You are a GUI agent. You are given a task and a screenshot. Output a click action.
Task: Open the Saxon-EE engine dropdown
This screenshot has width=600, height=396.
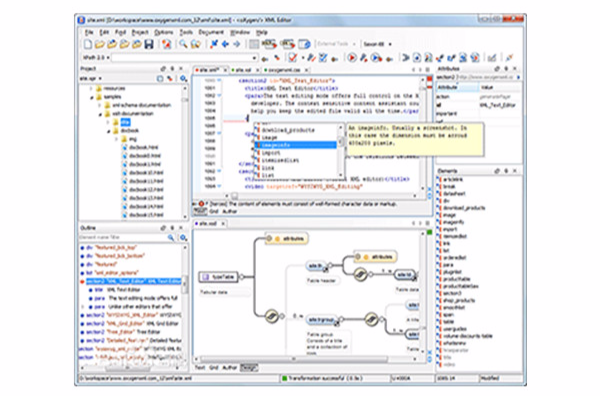coord(377,44)
